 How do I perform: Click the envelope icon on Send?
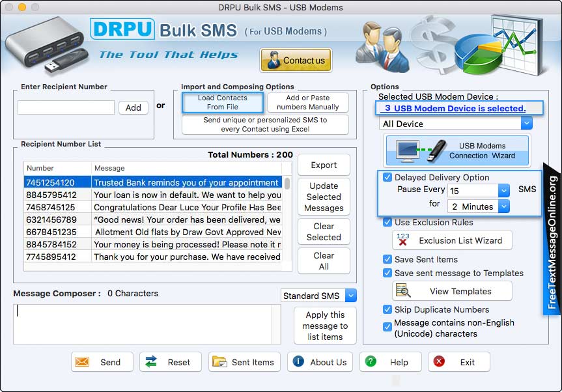click(82, 362)
